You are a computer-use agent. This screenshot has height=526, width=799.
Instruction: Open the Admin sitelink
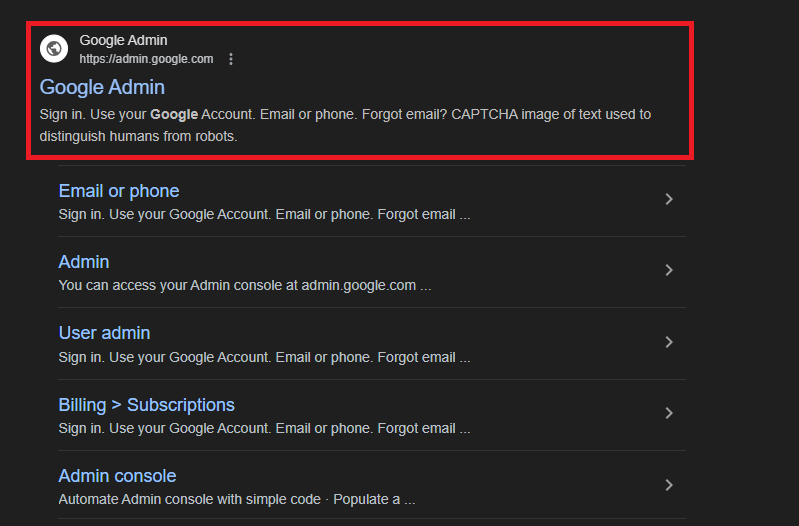pyautogui.click(x=84, y=262)
